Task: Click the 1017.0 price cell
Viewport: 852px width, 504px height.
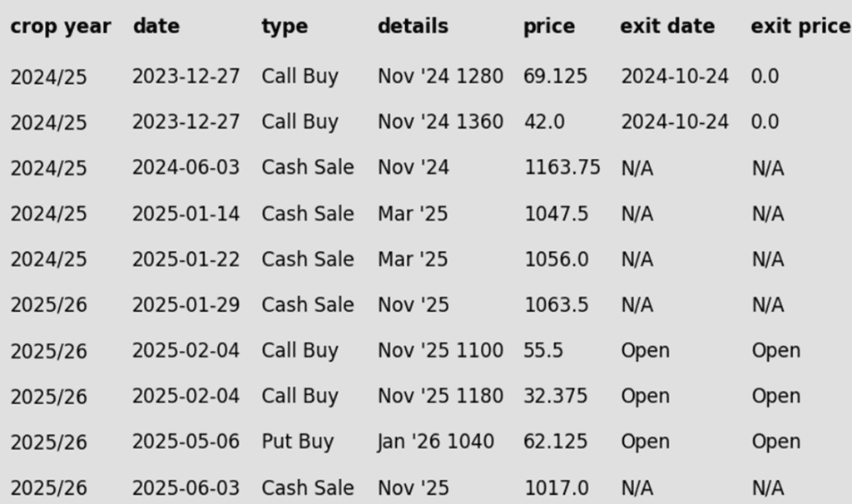Action: tap(556, 487)
